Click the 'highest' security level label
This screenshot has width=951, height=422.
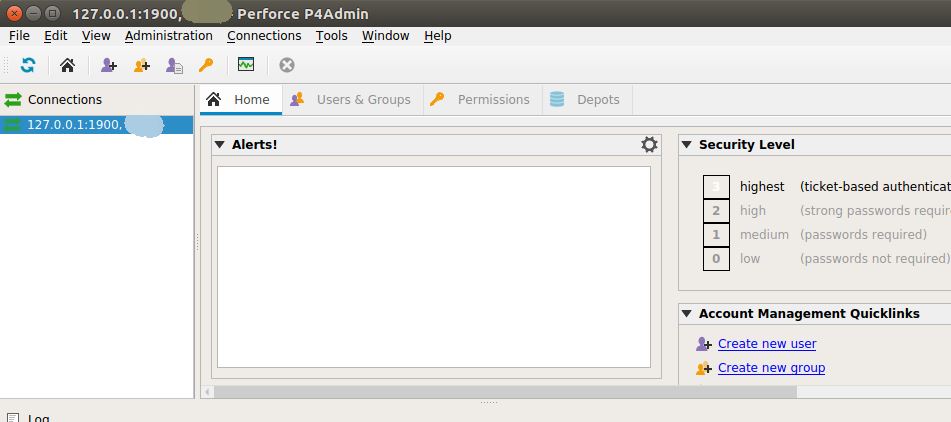762,187
